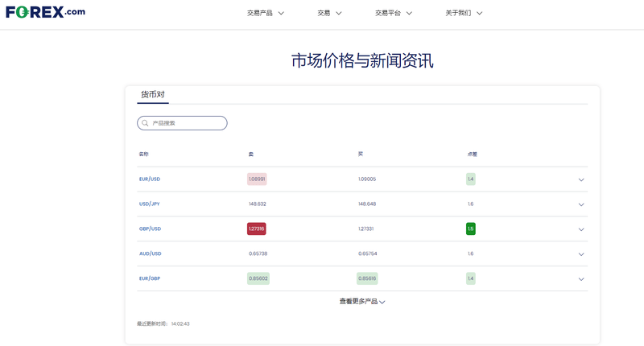This screenshot has width=644, height=346.
Task: Click the red GBP/USD sell price
Action: click(x=256, y=229)
